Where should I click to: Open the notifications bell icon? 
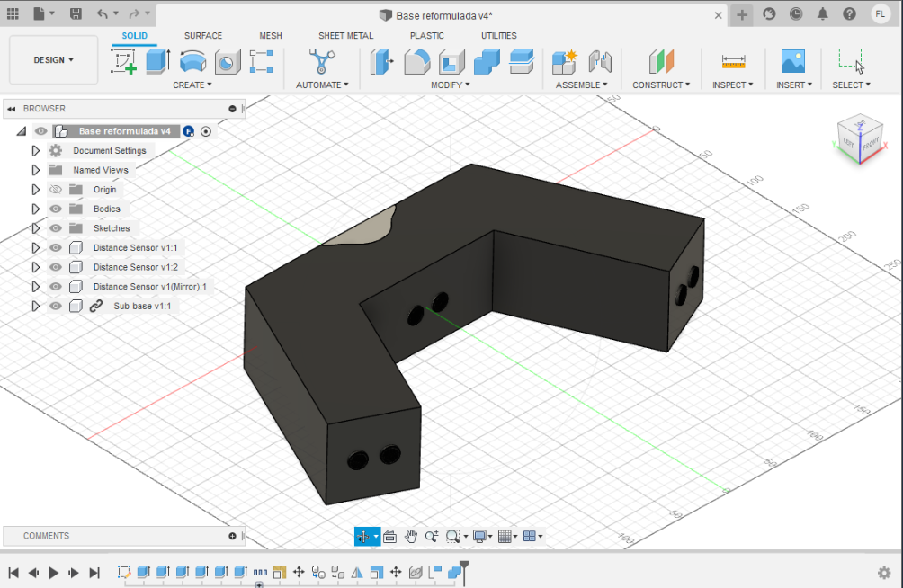pos(823,13)
